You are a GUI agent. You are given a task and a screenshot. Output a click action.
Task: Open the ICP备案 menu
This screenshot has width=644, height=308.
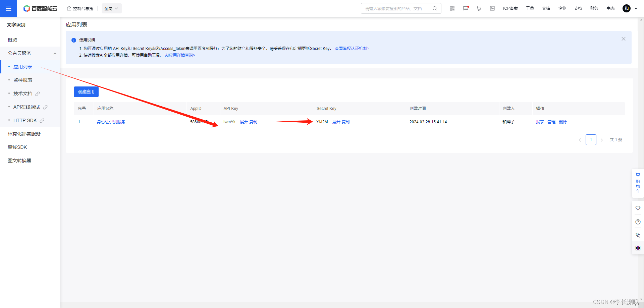(511, 8)
